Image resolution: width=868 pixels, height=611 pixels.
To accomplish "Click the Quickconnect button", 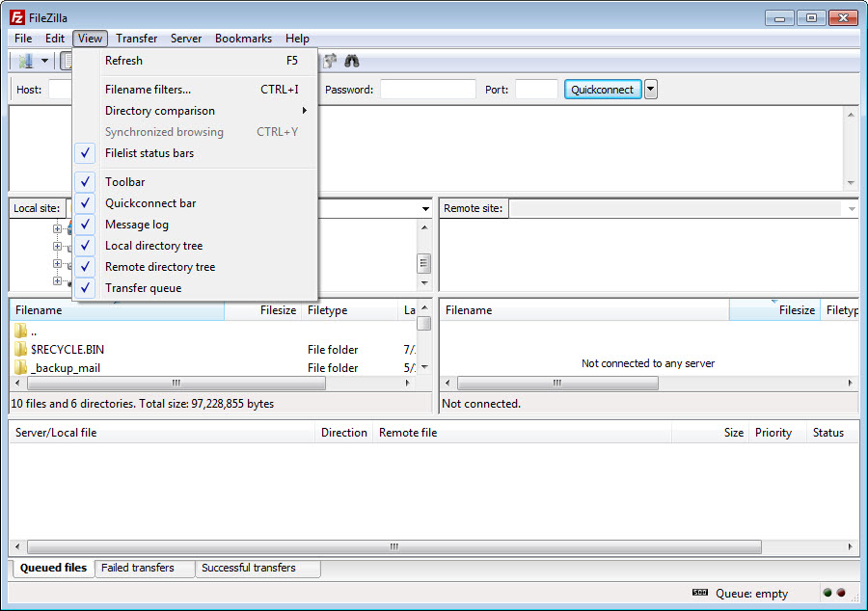I will 602,90.
